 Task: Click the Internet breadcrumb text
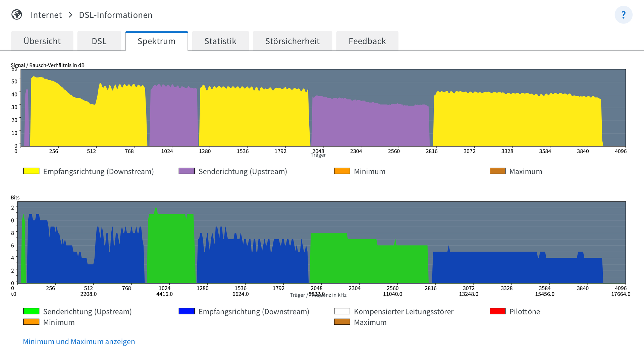point(46,15)
